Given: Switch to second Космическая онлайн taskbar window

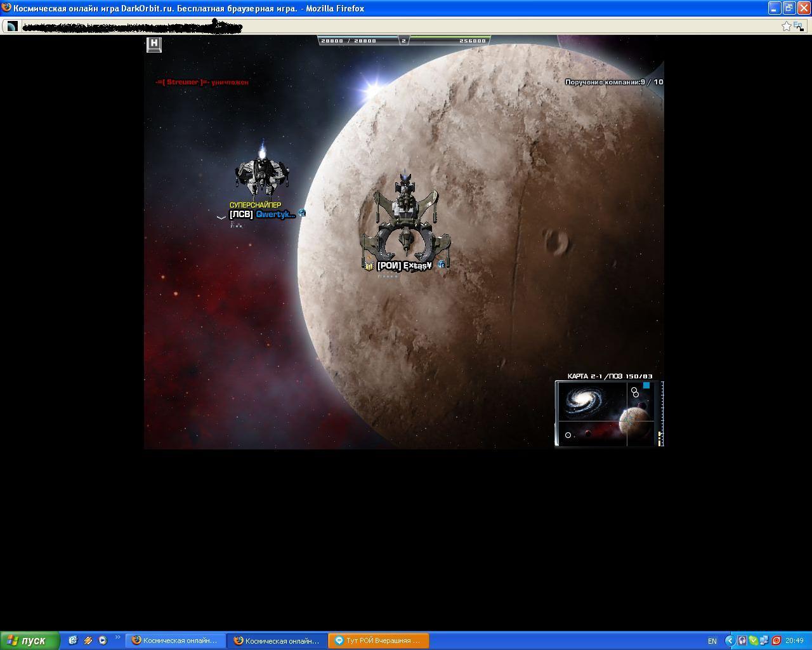Looking at the screenshot, I should [277, 640].
